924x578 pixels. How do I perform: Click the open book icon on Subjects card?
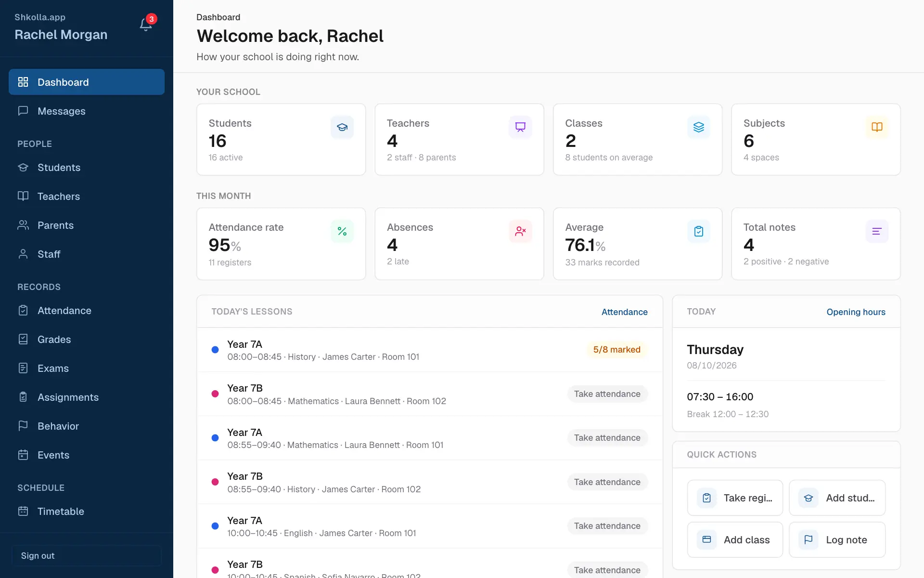pos(877,127)
